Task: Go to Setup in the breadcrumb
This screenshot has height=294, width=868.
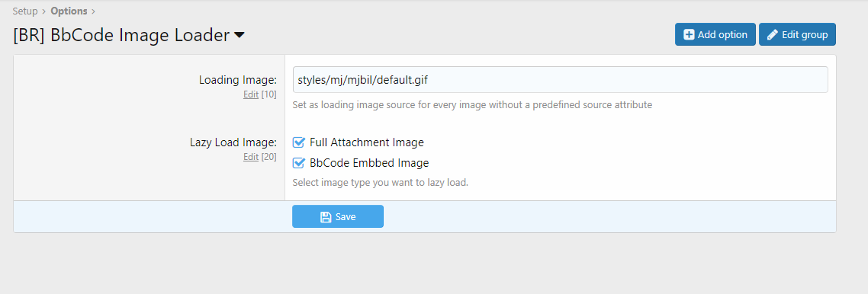Action: click(x=25, y=11)
